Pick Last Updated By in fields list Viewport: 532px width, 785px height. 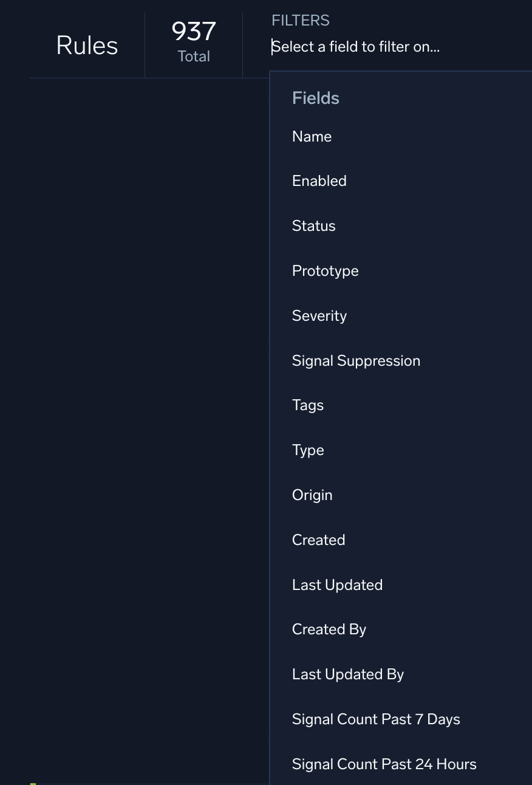point(347,674)
